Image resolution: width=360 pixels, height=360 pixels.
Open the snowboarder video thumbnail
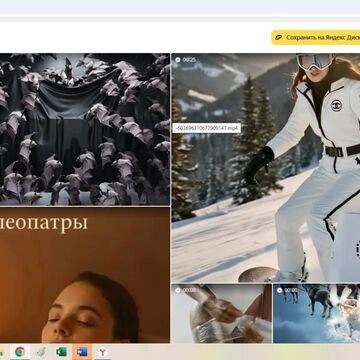(266, 168)
